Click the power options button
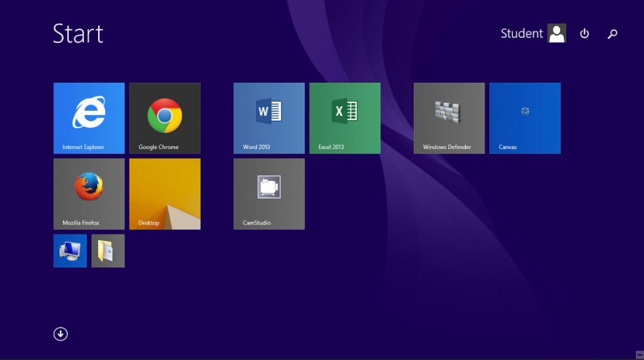 tap(584, 34)
